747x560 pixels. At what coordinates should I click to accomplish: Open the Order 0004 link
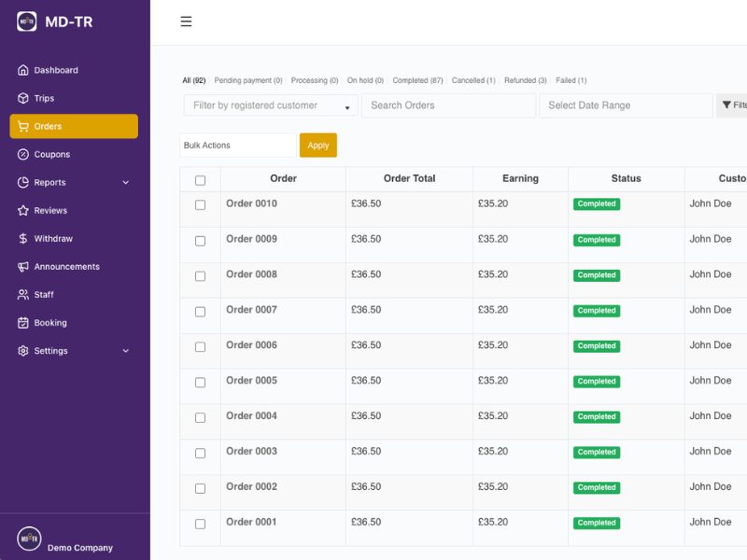point(251,416)
